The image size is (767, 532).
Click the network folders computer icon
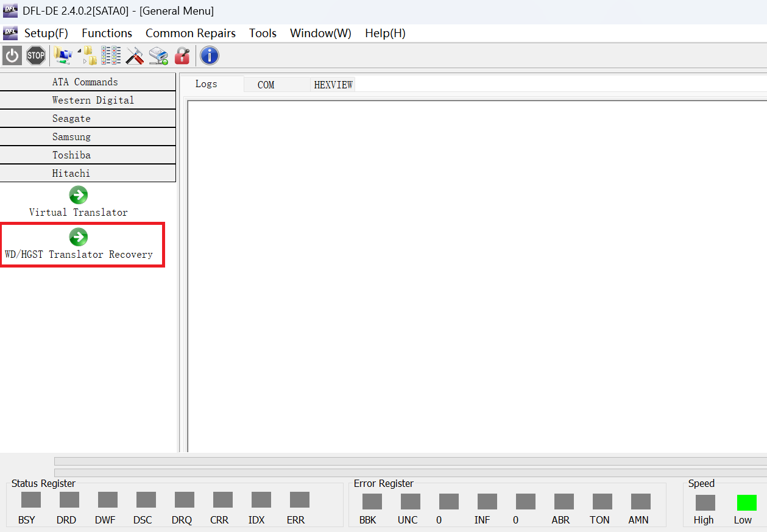click(63, 56)
